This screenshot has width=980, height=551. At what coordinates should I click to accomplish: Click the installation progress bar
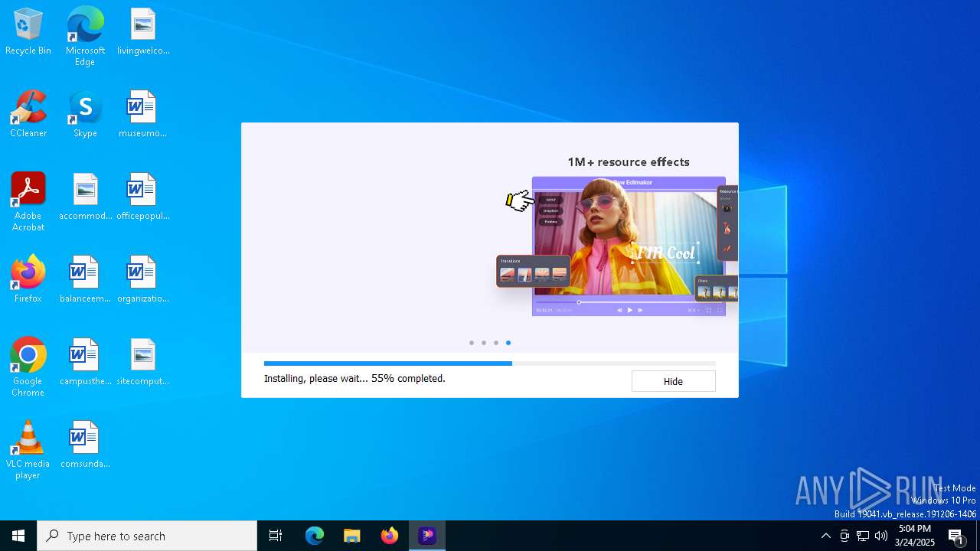point(490,364)
